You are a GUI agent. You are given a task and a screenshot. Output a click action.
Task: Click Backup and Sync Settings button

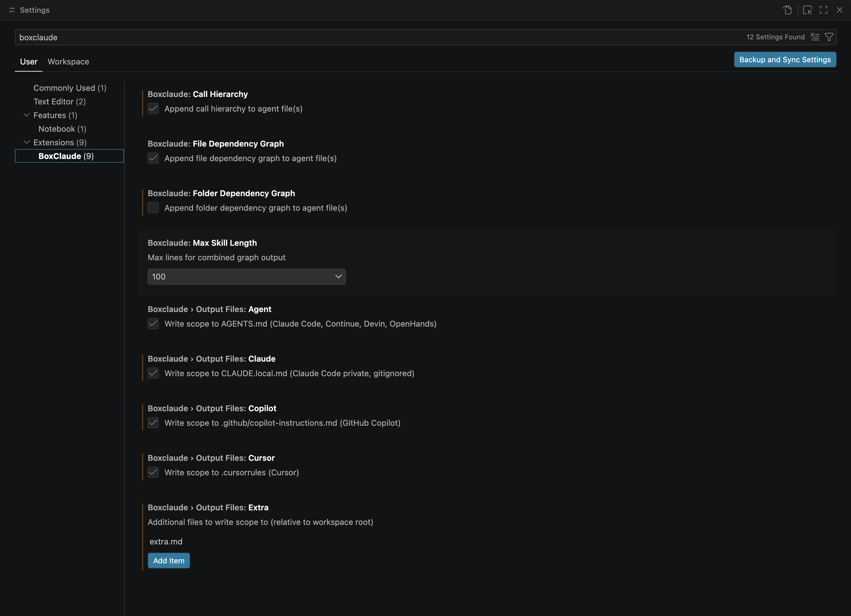pyautogui.click(x=785, y=60)
